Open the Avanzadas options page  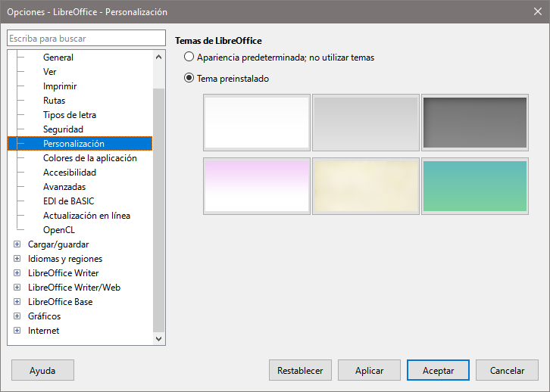point(64,187)
